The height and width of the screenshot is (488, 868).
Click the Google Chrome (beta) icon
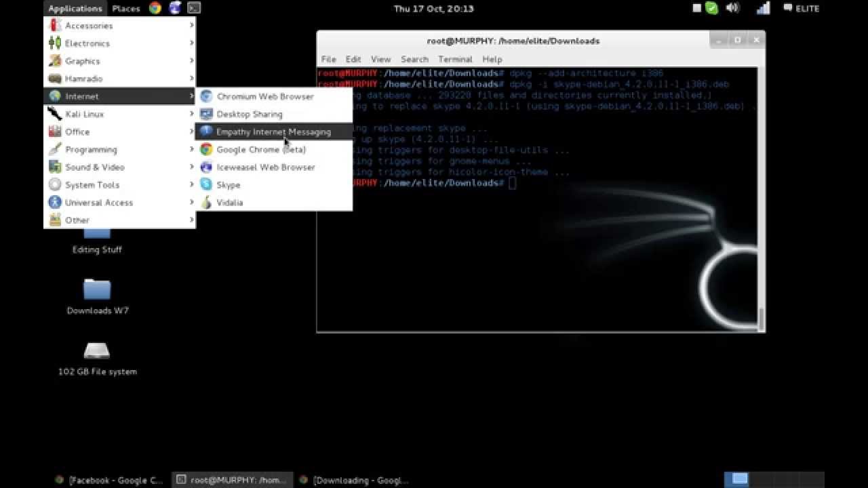[x=206, y=149]
